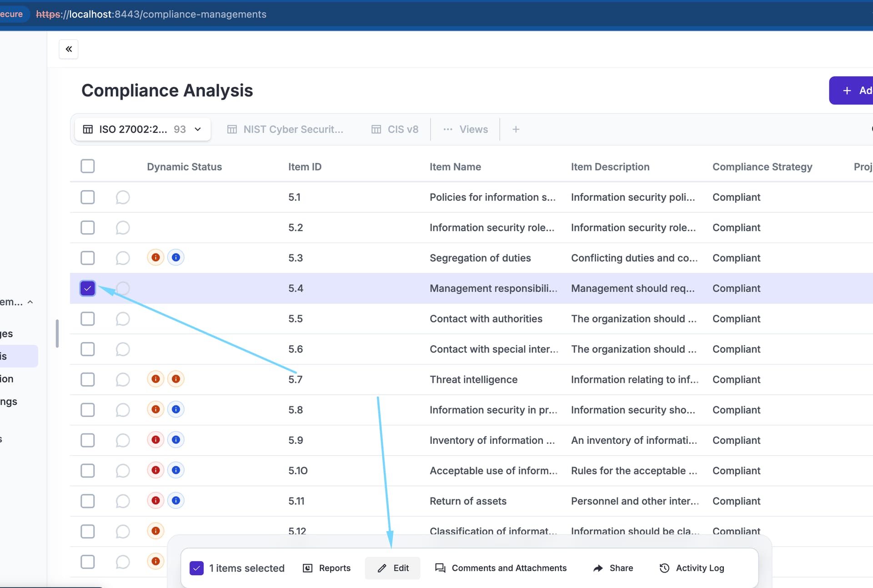The image size is (873, 588).
Task: Switch to NIST Cyber Security tab
Action: 286,130
